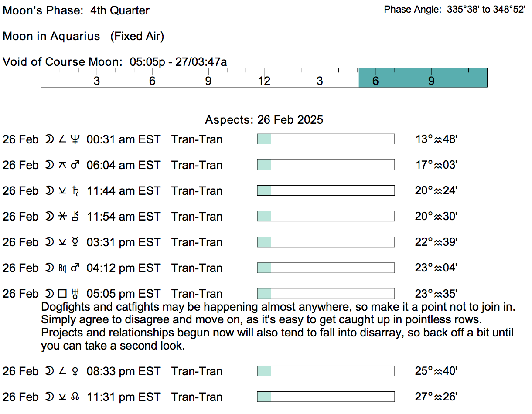Click the "Aspects: 26 Feb 2025" heading
Screen dimensions: 532x414
264,120
